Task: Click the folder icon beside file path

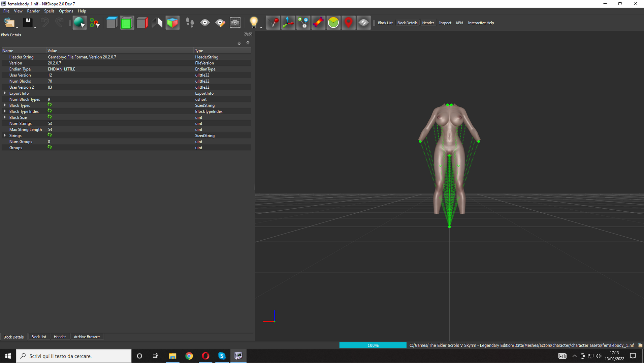Action: coord(640,345)
